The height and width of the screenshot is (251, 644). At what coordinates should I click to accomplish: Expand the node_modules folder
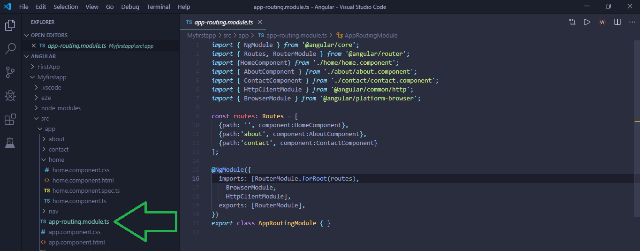pyautogui.click(x=37, y=108)
